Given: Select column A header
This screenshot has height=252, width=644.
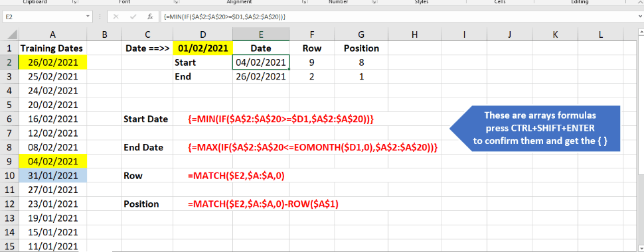Looking at the screenshot, I should pos(53,34).
